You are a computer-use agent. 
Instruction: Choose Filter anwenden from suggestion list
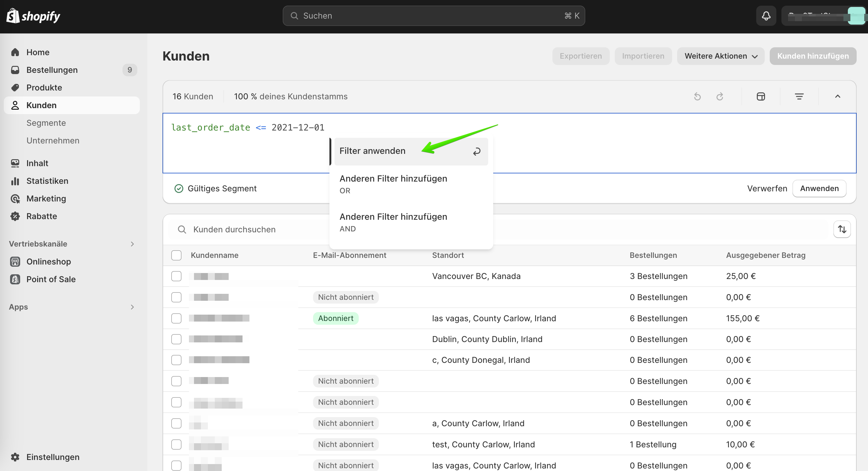[411, 152]
